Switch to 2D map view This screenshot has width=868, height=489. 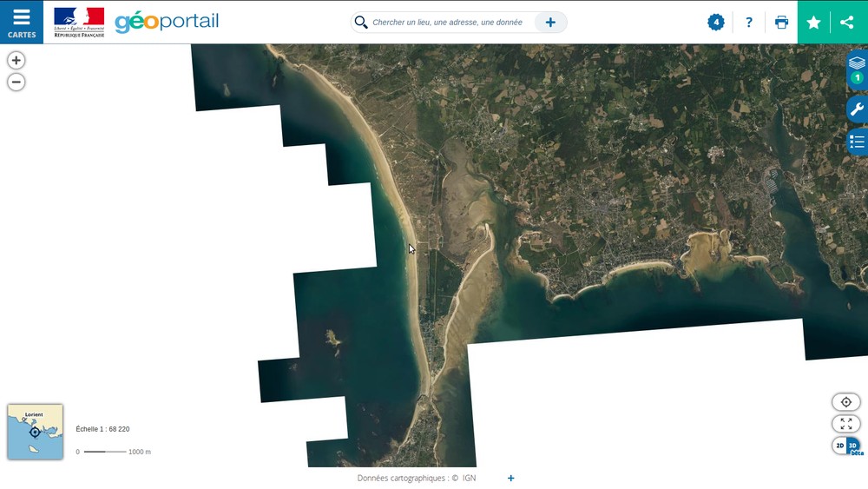click(x=839, y=446)
